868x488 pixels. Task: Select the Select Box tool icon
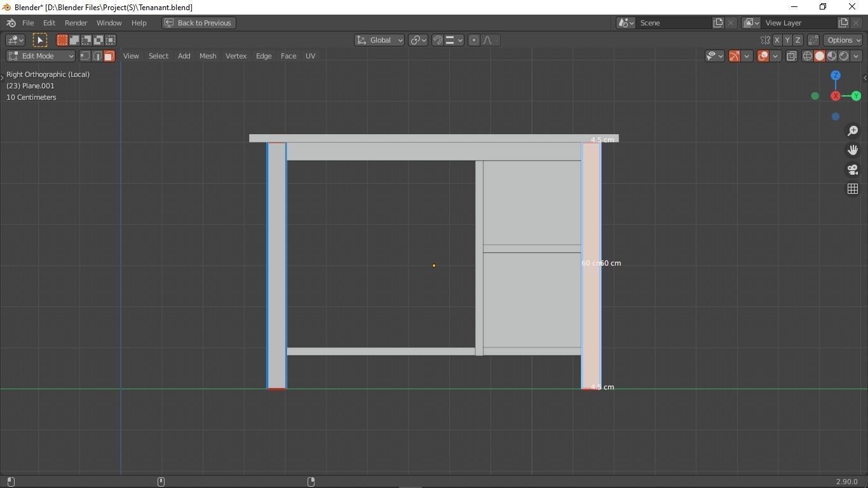(x=39, y=40)
